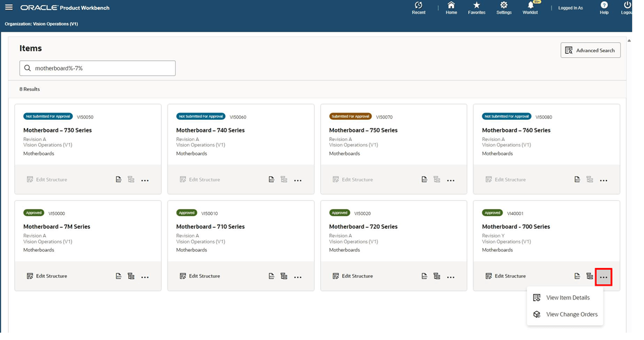Click Edit Structure on 730 Series card
644x340 pixels.
click(x=47, y=180)
